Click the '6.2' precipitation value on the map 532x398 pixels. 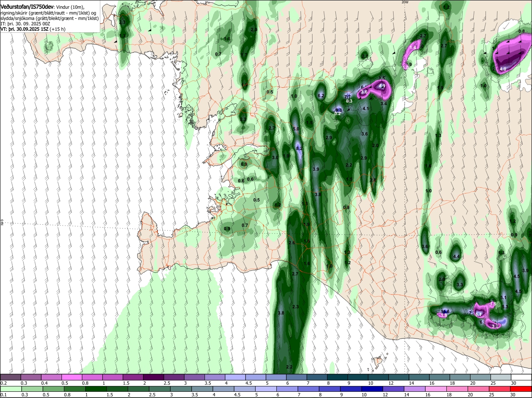(x=321, y=96)
